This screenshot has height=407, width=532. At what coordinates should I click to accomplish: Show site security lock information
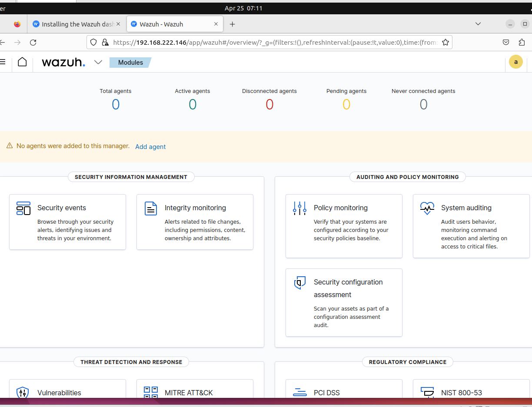pos(105,42)
